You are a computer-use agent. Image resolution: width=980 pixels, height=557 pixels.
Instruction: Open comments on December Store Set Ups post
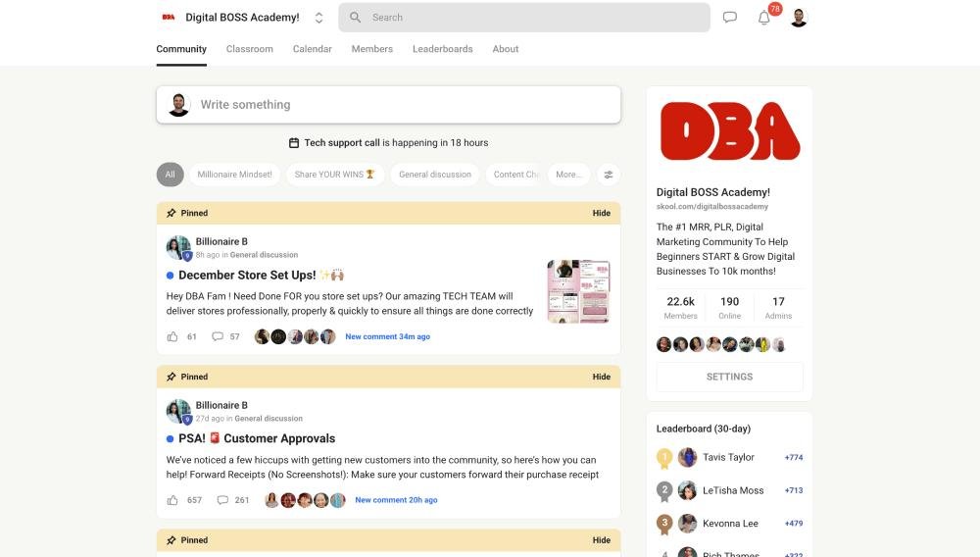[x=218, y=336]
